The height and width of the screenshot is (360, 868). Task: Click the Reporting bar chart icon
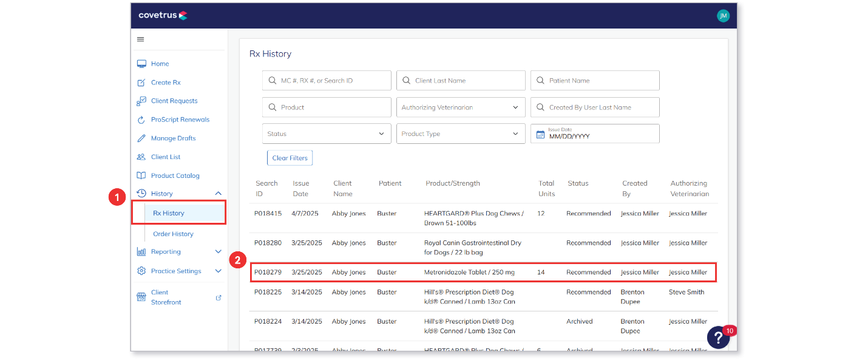point(141,252)
